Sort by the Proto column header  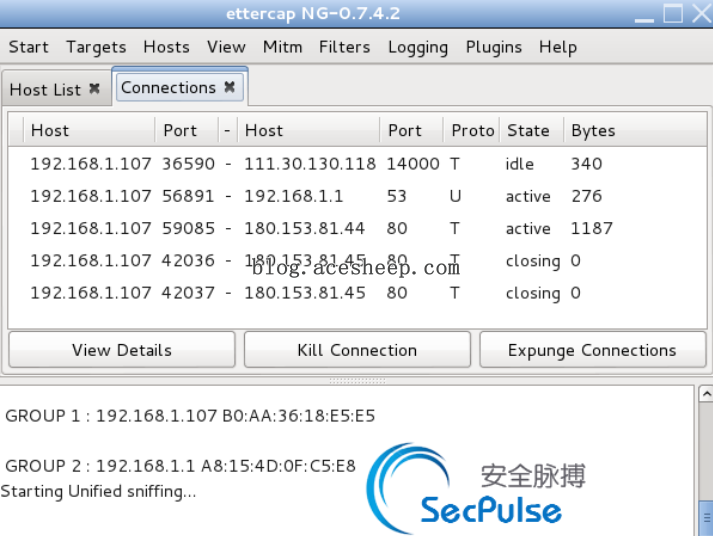[472, 130]
